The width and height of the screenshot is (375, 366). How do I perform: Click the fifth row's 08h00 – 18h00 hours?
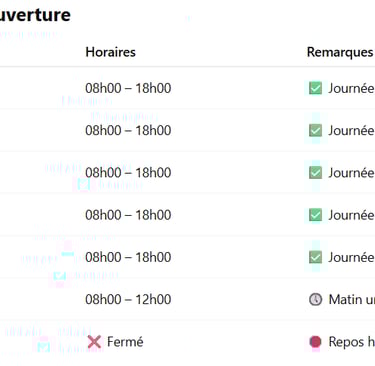(128, 257)
